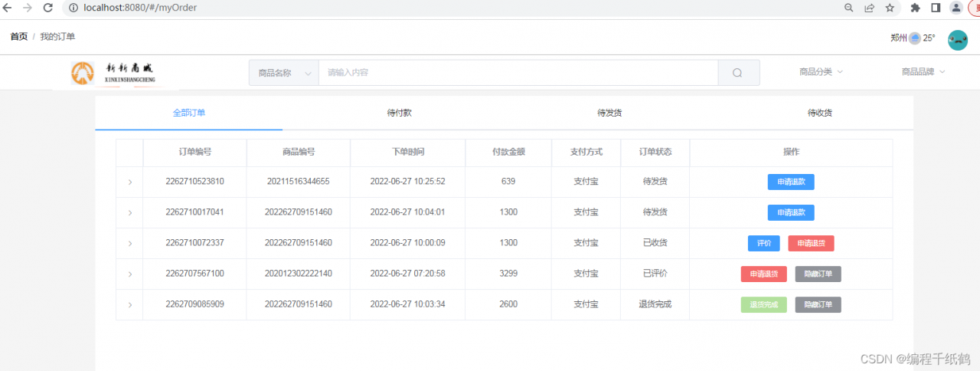Expand row of order 2262707567100
Viewport: 980px width, 371px height.
point(129,274)
